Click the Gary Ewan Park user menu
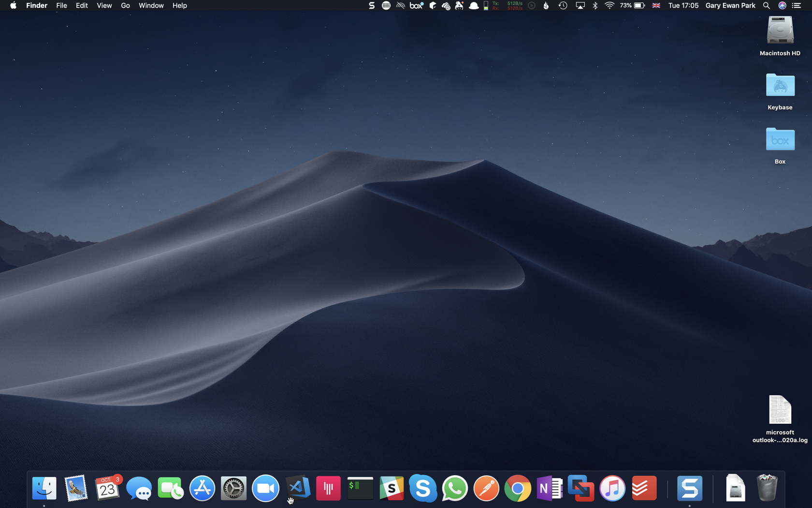This screenshot has height=508, width=812. [x=730, y=6]
